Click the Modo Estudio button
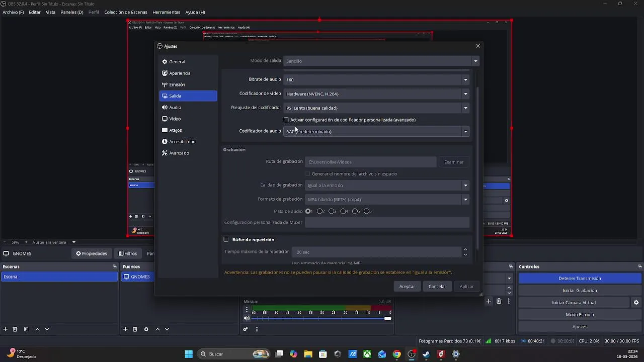This screenshot has height=362, width=644. 580,315
